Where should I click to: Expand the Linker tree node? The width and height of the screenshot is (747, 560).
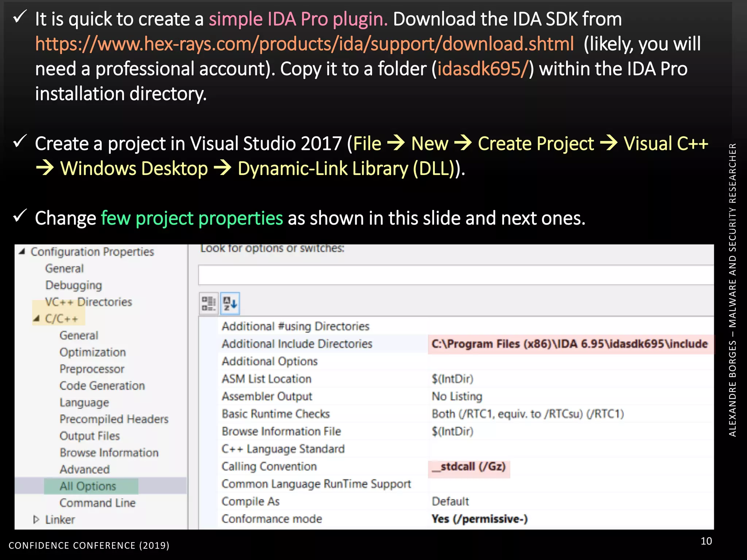tap(36, 520)
